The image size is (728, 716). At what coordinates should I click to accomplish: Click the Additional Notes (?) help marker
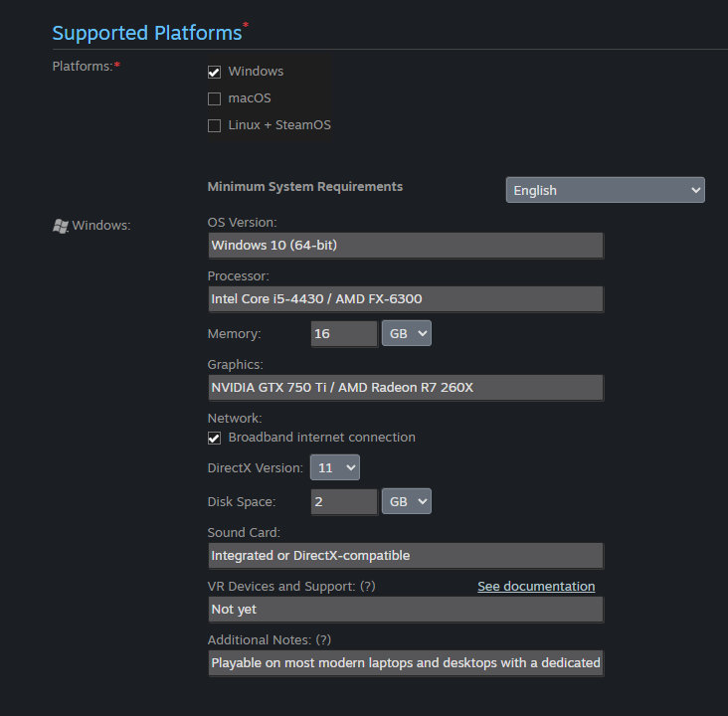click(323, 640)
